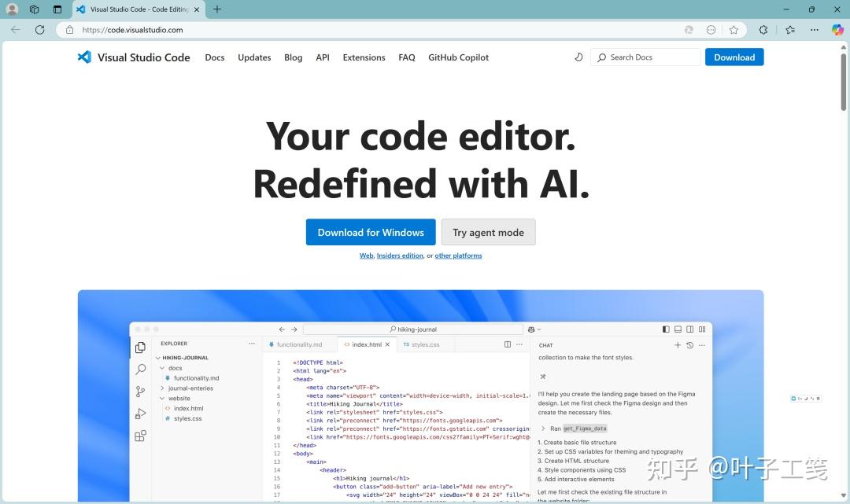Image resolution: width=850 pixels, height=504 pixels.
Task: Click the scrollbar down arrow
Action: coord(844,495)
